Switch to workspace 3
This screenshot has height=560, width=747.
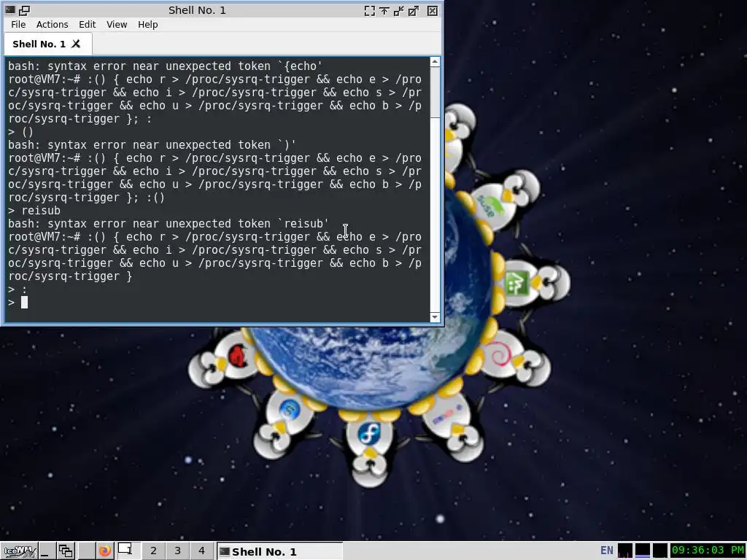[x=177, y=551]
